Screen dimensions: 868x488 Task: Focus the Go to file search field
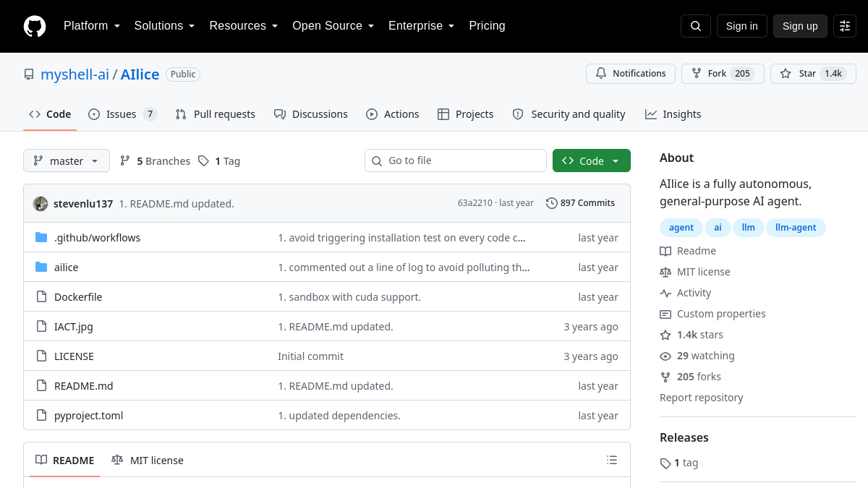(x=456, y=160)
